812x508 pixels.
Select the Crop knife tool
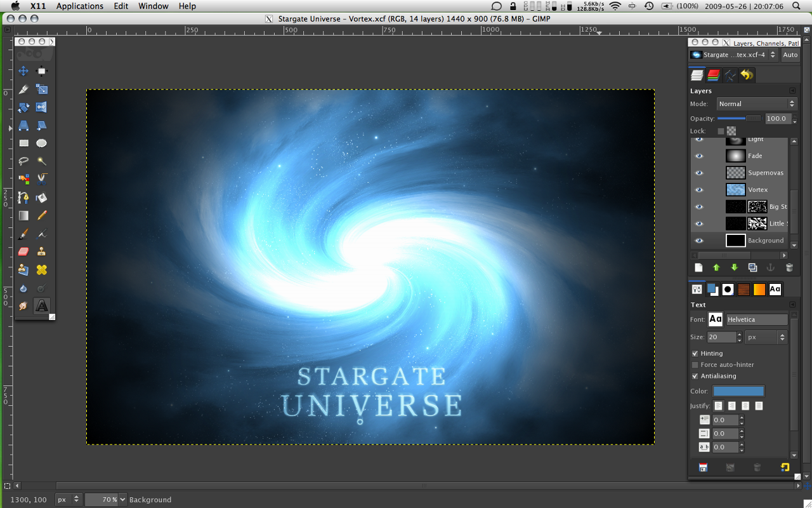[23, 90]
